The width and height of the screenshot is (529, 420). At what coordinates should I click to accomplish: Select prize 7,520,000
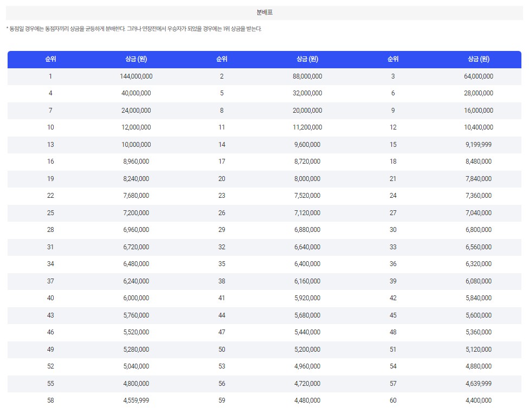click(x=307, y=195)
